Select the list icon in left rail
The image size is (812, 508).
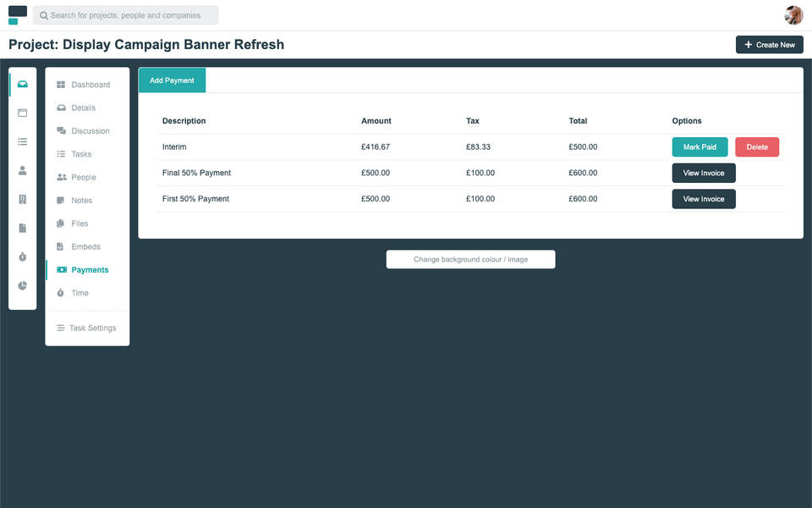(23, 141)
